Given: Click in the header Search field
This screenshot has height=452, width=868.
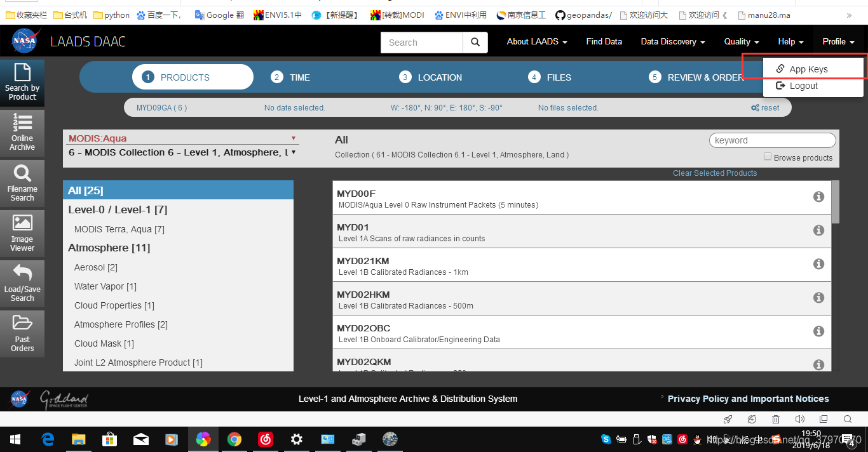Looking at the screenshot, I should [x=422, y=43].
